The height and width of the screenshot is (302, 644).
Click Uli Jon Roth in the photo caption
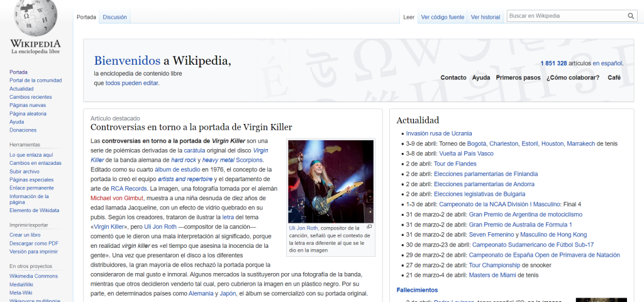click(304, 228)
